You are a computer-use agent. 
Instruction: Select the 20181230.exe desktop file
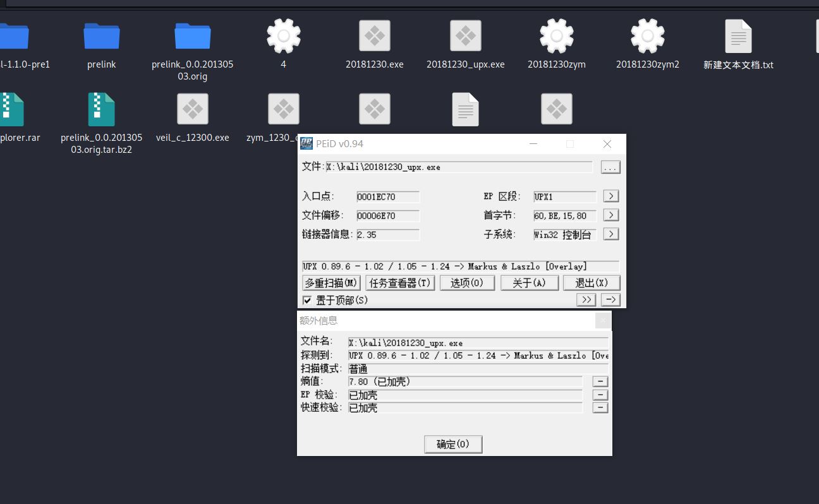click(374, 36)
